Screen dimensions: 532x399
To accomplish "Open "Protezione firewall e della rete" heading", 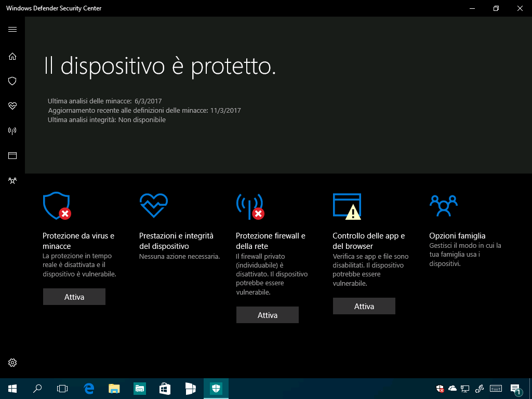I will (270, 241).
